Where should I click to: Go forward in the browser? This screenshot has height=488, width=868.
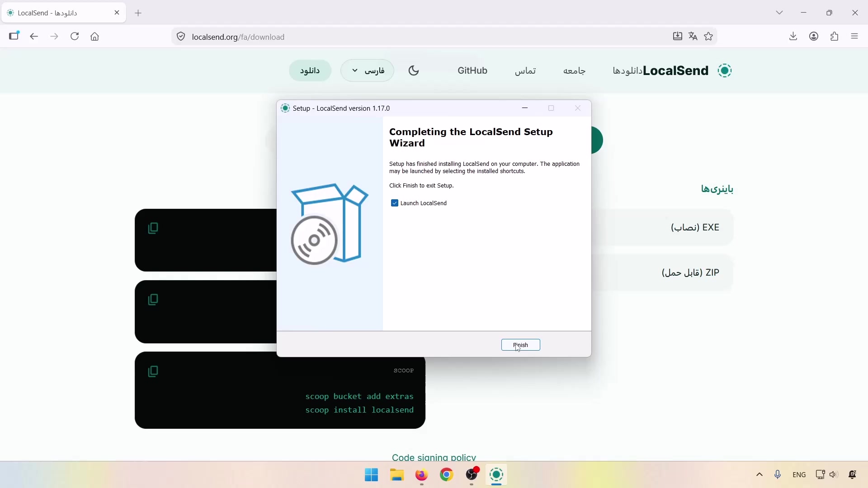click(x=54, y=37)
